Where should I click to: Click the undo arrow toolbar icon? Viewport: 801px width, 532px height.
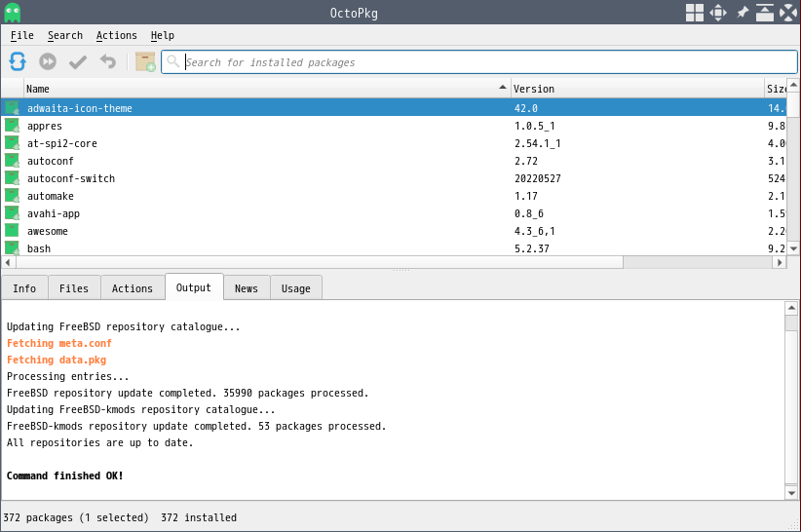coord(108,61)
